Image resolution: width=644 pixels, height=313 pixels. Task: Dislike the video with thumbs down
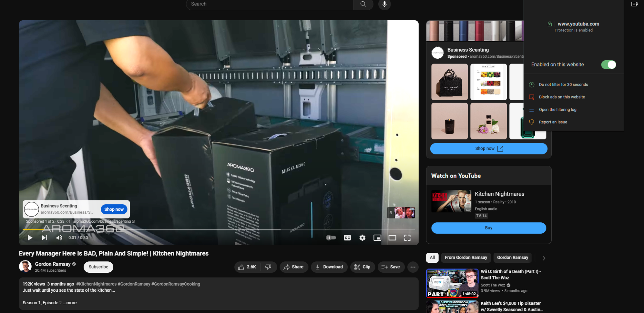pyautogui.click(x=268, y=267)
